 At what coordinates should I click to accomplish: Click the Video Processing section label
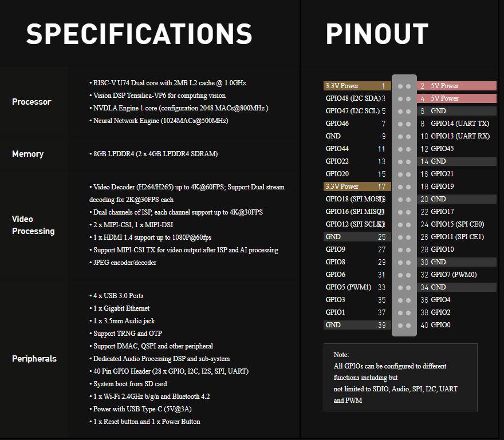[x=33, y=225]
